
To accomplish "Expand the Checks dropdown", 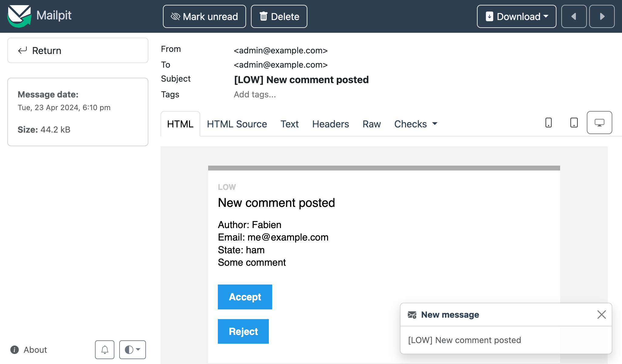I will (416, 124).
